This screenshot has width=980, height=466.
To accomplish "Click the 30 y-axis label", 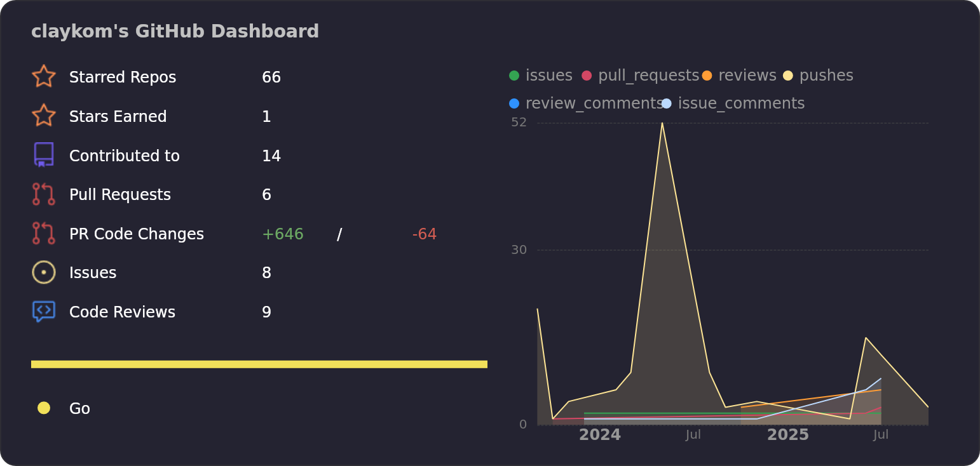I will pyautogui.click(x=519, y=250).
